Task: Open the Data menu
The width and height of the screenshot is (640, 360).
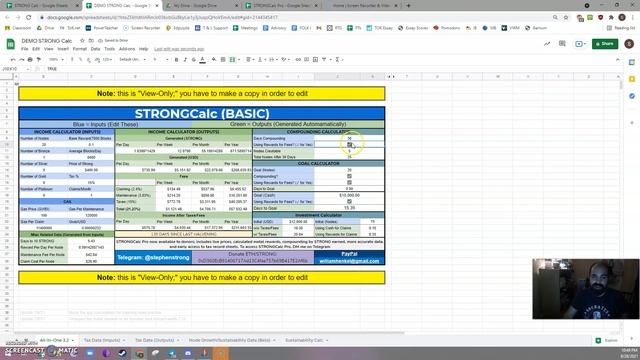Action: pyautogui.click(x=96, y=49)
